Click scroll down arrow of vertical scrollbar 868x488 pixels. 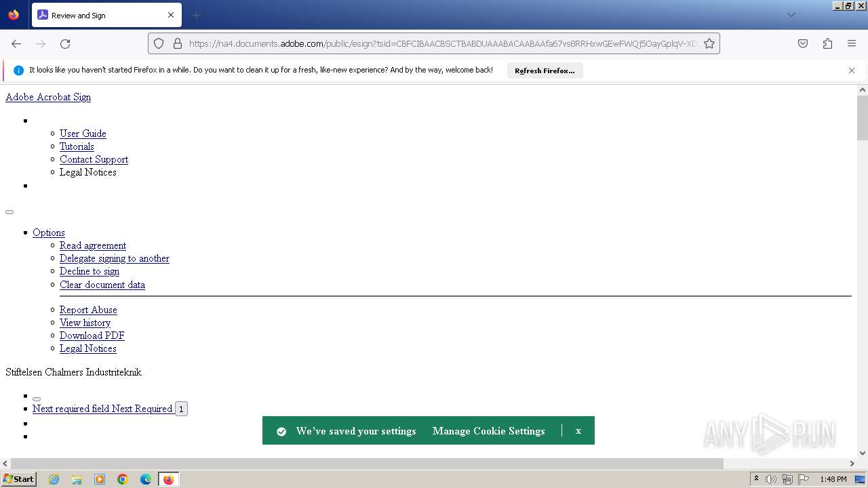pyautogui.click(x=863, y=453)
